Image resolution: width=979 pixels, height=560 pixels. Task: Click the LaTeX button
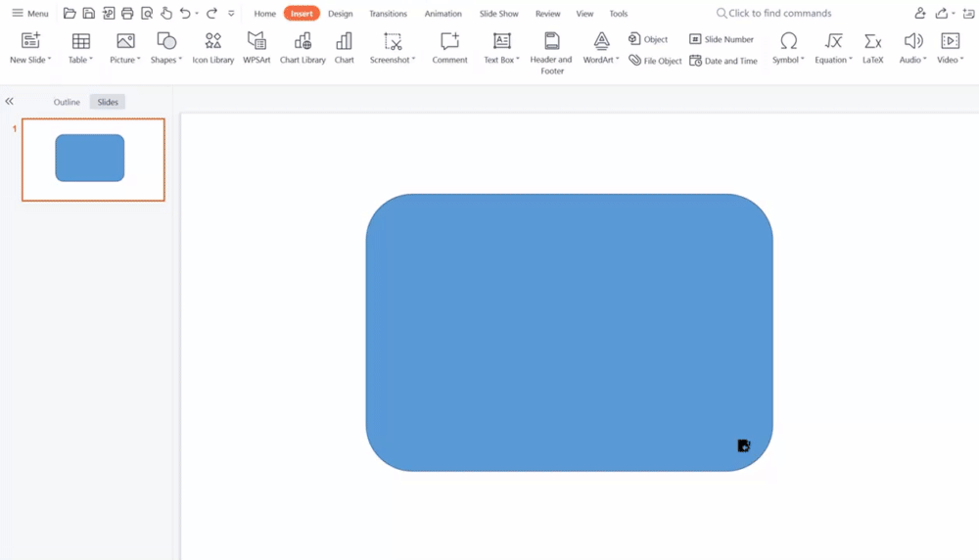pyautogui.click(x=873, y=48)
